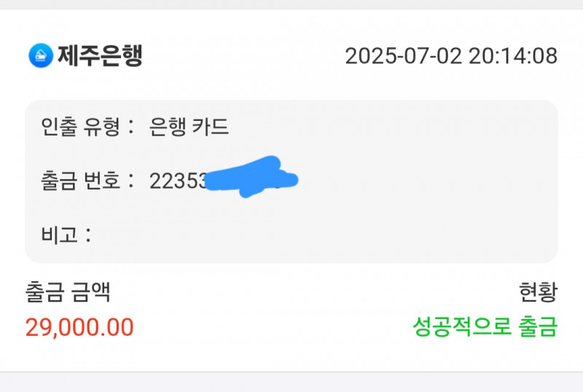Select the 현황 status label
The width and height of the screenshot is (583, 392).
tap(538, 293)
